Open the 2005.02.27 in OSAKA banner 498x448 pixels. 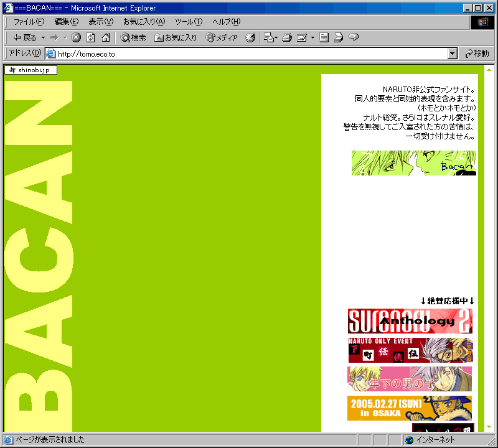coord(410,408)
